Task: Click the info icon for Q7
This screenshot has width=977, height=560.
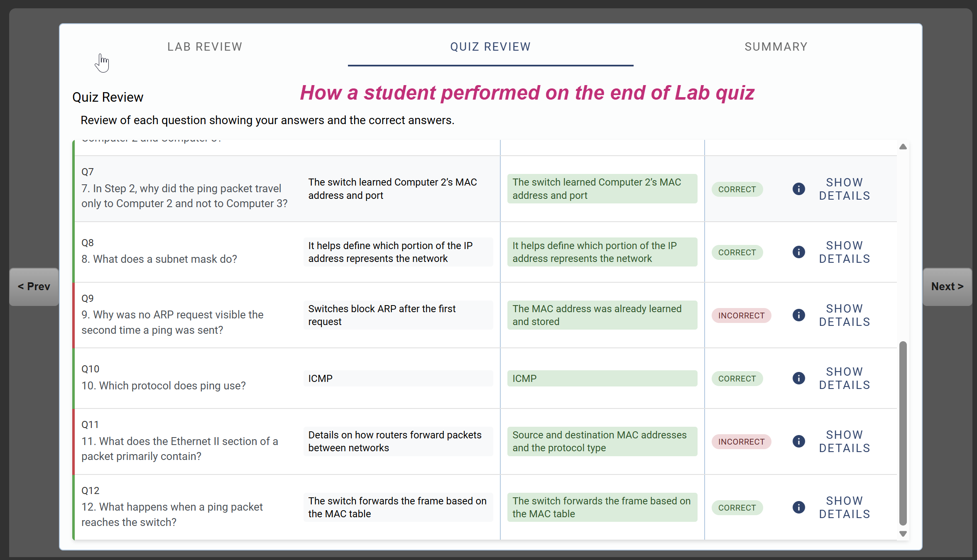Action: [798, 189]
